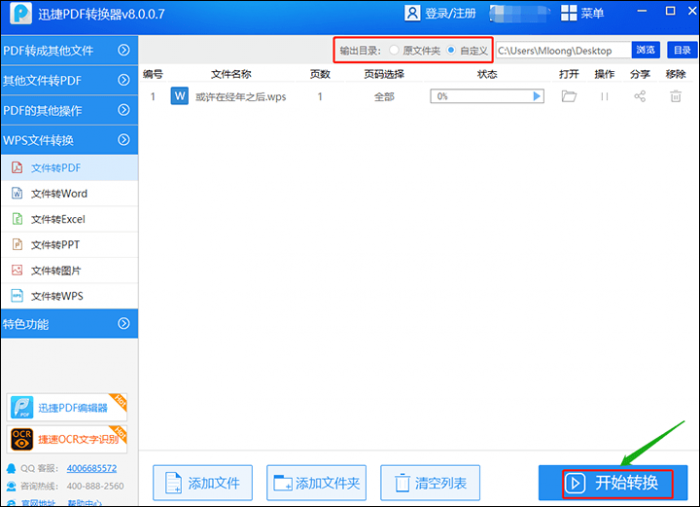
Task: Click the 登录/注册 text
Action: (x=450, y=13)
